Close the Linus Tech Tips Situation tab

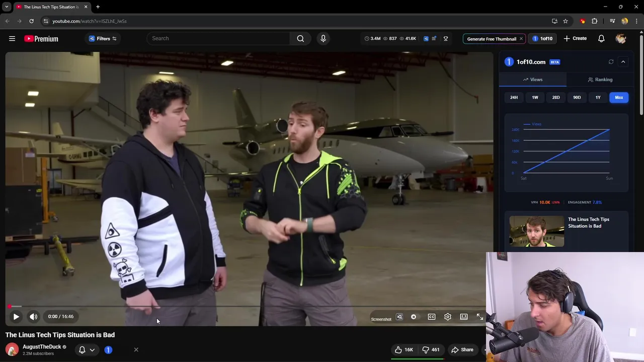pos(86,7)
